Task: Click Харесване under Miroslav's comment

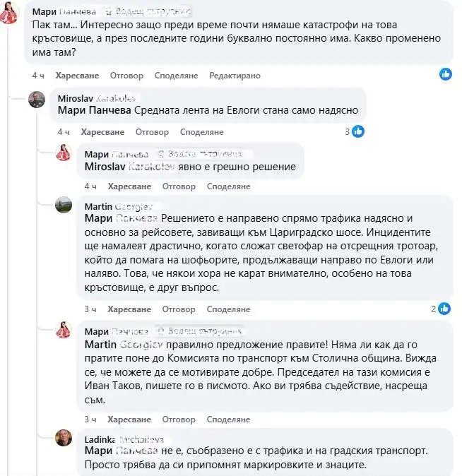Action: [102, 132]
